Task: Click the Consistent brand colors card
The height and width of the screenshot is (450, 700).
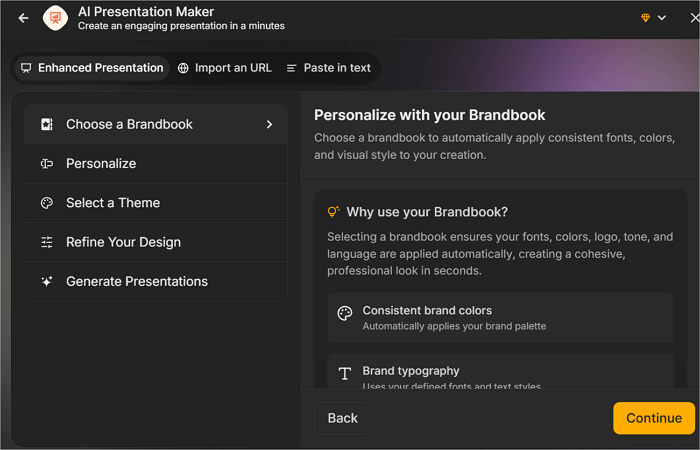Action: pyautogui.click(x=500, y=317)
